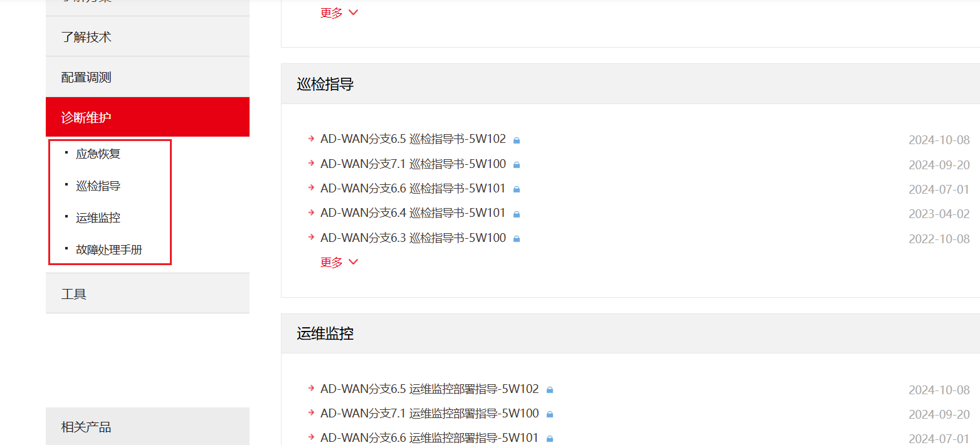The height and width of the screenshot is (445, 980).
Task: Click red arrow before AD-WAN分支6.5 巡检指导书
Action: point(311,139)
